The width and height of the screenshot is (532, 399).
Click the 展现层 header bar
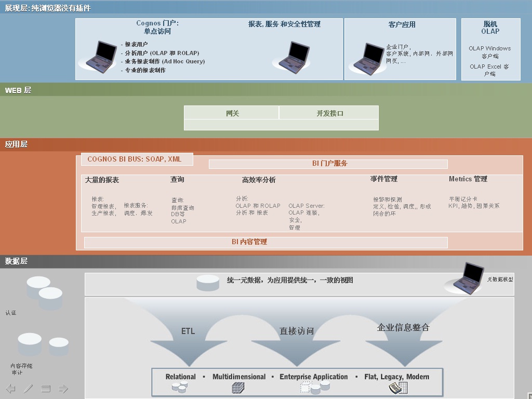coord(266,7)
